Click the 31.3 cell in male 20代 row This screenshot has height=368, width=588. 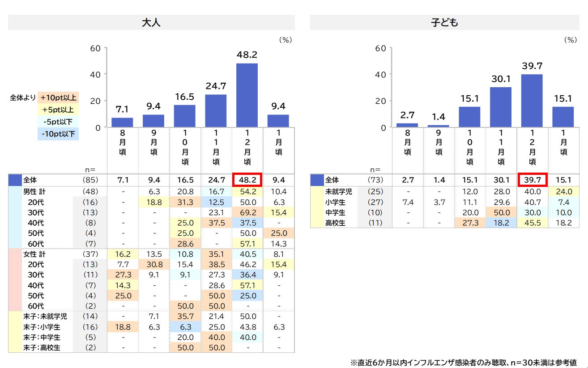(x=185, y=202)
